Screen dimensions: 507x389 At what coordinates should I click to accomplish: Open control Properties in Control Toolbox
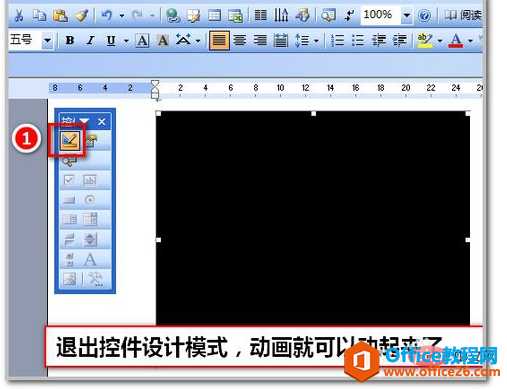point(91,141)
